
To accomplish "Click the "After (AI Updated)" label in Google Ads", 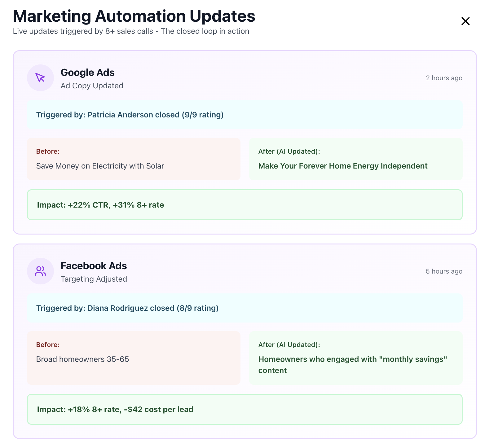I will coord(289,152).
